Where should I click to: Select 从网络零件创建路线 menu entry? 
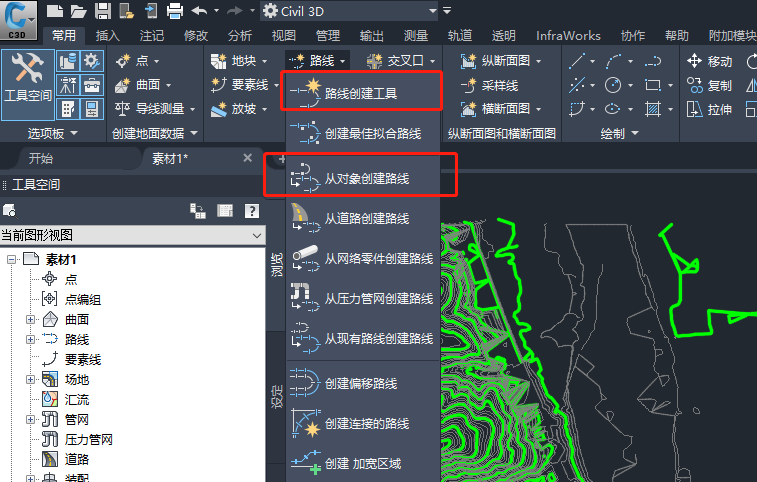pyautogui.click(x=363, y=259)
